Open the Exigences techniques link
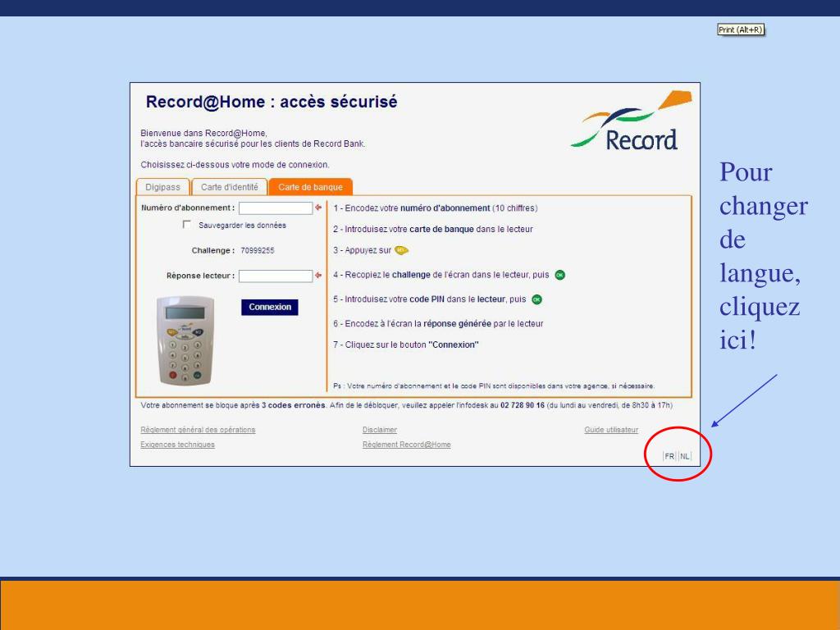This screenshot has width=840, height=630. [x=177, y=445]
